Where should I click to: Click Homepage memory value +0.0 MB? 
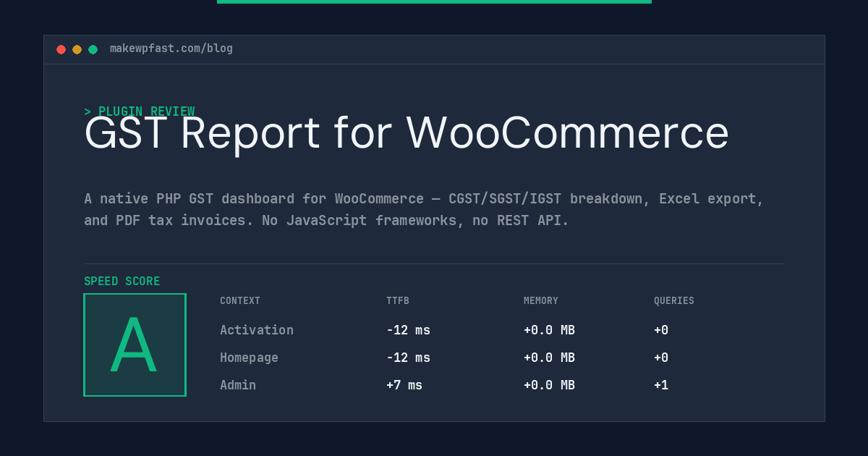549,358
